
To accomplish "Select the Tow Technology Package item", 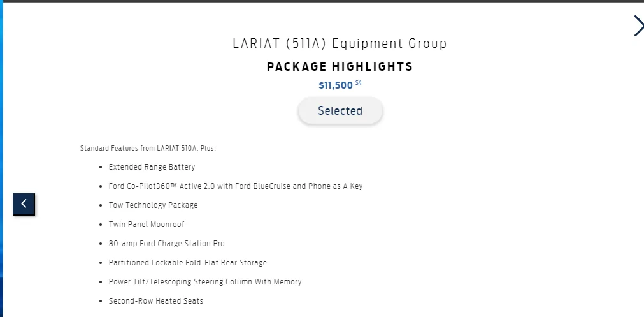I will coord(153,205).
